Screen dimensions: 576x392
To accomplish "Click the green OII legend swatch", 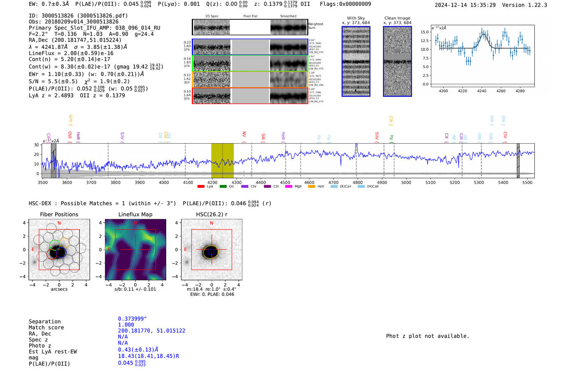I will [x=223, y=187].
